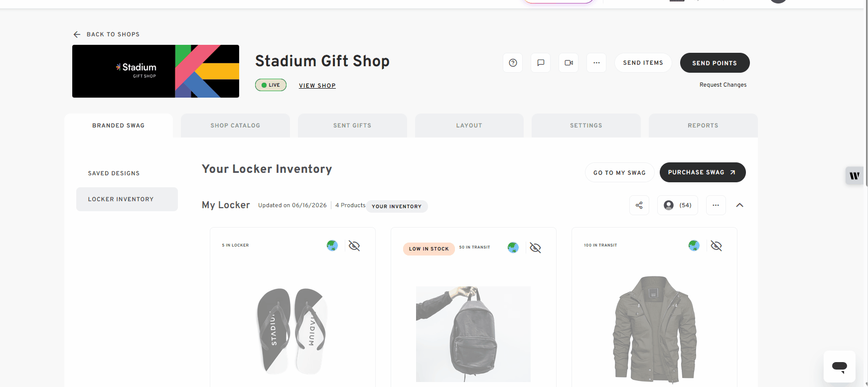Click the Send Items button

pyautogui.click(x=643, y=63)
